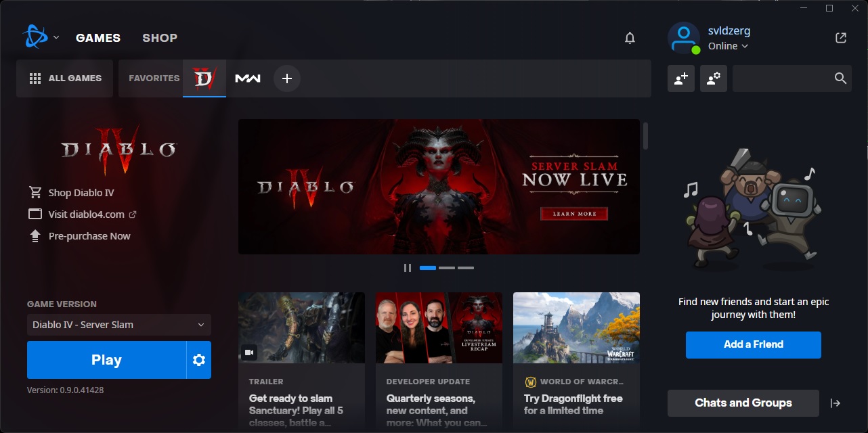Click the Add a Friend button
868x433 pixels.
[x=754, y=344]
